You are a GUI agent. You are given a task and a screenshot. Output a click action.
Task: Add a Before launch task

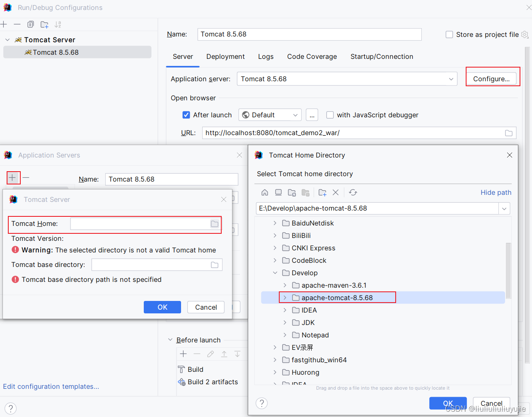[184, 354]
